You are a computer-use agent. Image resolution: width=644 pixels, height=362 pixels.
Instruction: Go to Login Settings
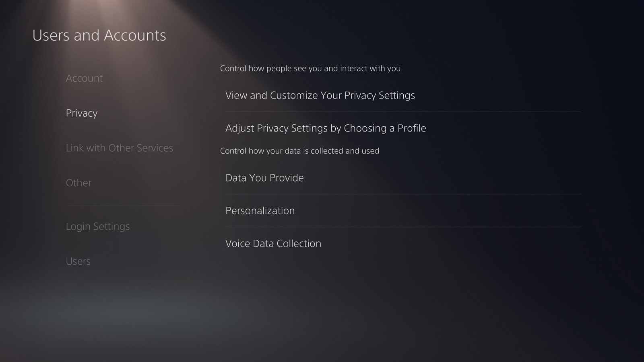[98, 226]
